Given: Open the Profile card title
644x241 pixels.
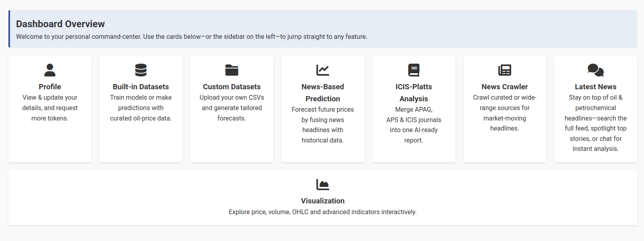Looking at the screenshot, I should tap(50, 87).
